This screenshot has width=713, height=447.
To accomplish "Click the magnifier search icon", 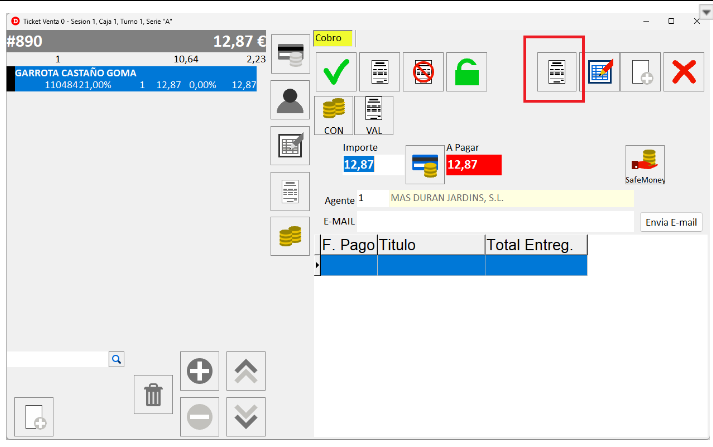I will point(116,359).
